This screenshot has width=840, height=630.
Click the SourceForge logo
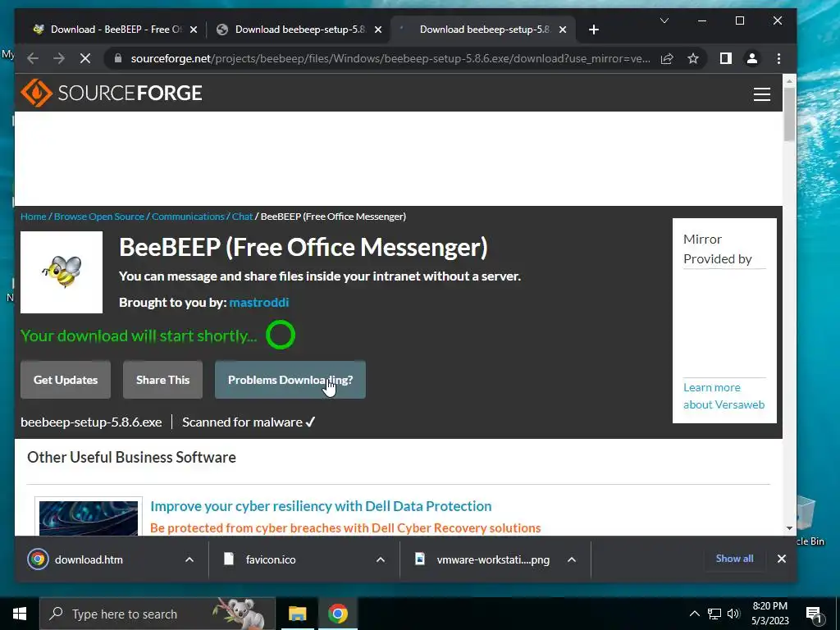(112, 94)
